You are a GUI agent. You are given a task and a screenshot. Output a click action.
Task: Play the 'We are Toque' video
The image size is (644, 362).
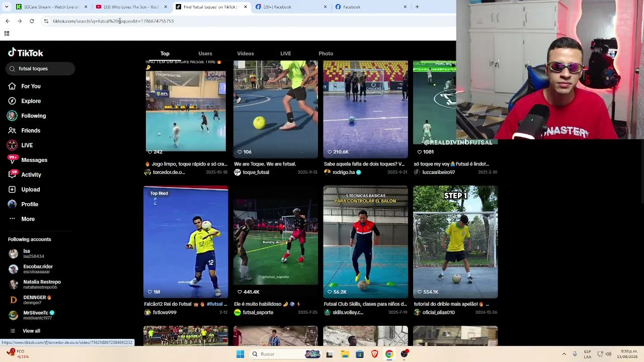coord(276,109)
